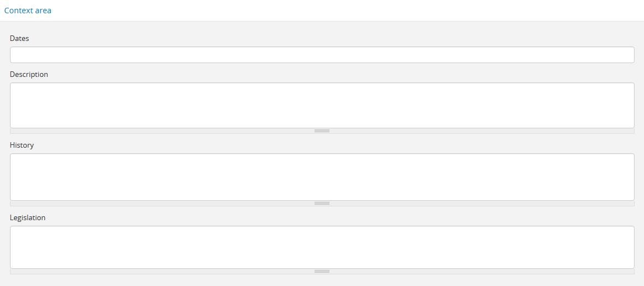644x286 pixels.
Task: Click the History field label
Action: 22,145
